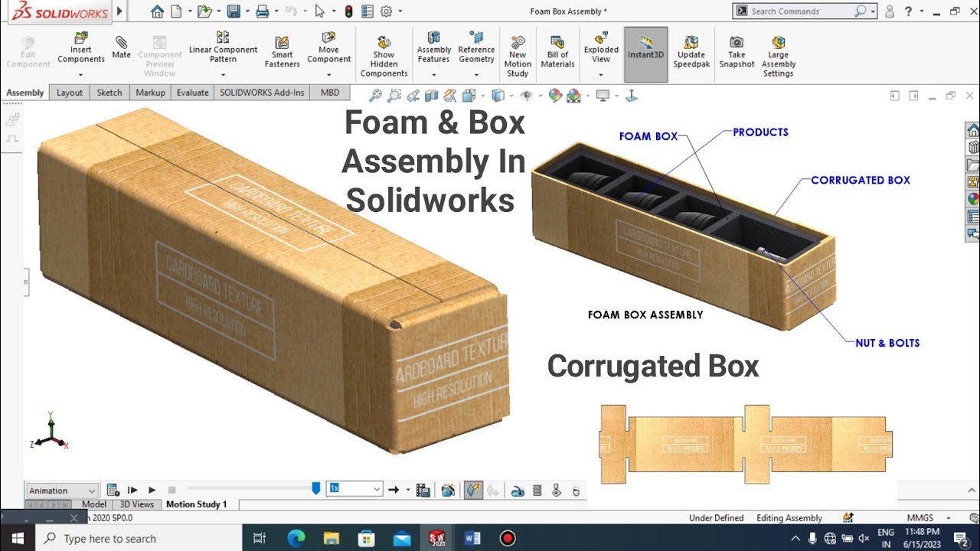The height and width of the screenshot is (551, 980).
Task: Click the Windows Start button
Action: tap(18, 539)
